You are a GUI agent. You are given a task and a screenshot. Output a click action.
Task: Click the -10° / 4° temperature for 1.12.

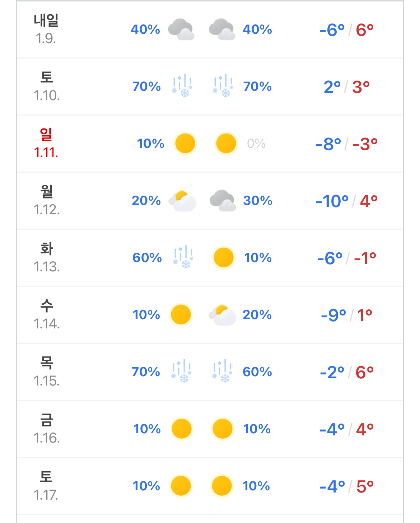tap(346, 201)
